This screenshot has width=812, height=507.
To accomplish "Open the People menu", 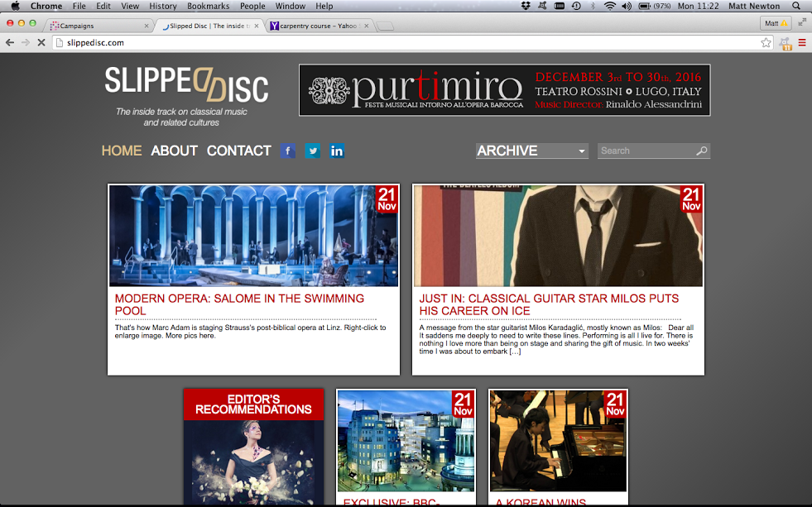I will pos(252,7).
